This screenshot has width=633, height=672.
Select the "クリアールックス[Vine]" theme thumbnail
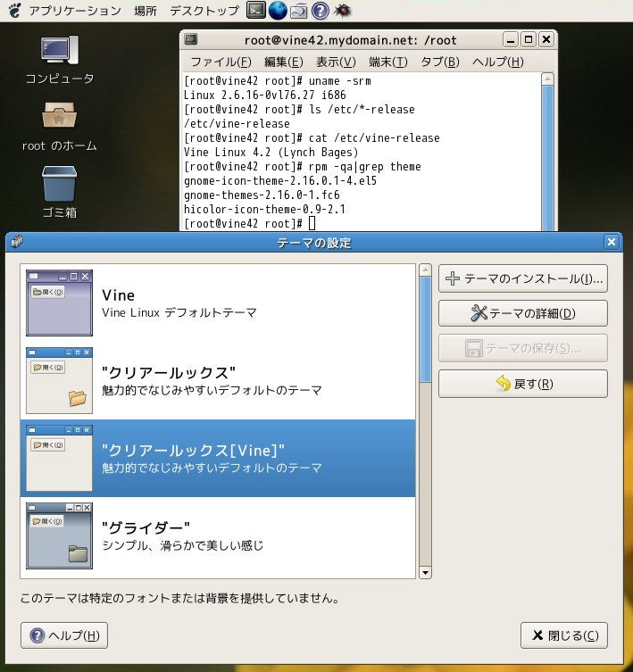pos(59,458)
